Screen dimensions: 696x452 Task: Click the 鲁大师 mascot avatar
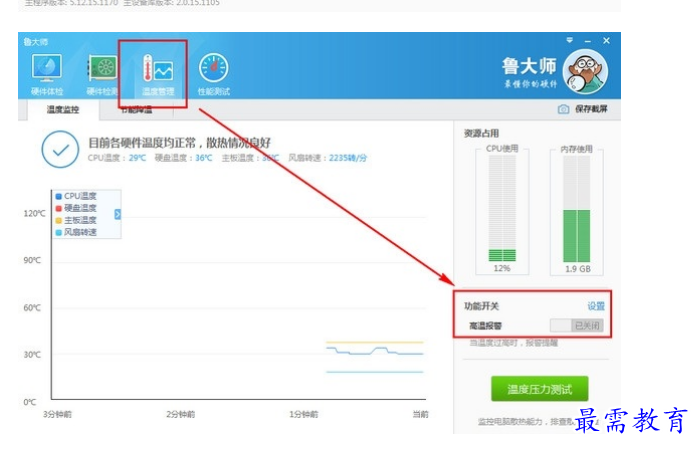pos(585,71)
